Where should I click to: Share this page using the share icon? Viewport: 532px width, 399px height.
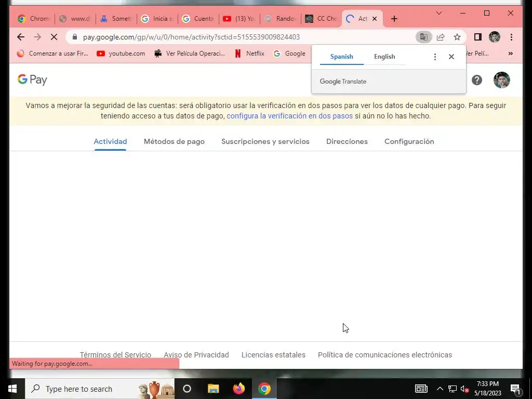click(441, 37)
